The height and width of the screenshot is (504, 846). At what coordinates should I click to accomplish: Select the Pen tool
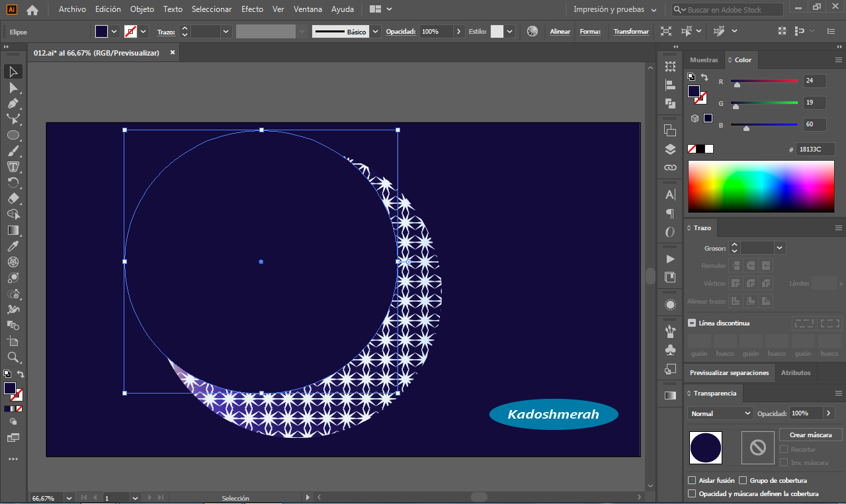click(13, 103)
